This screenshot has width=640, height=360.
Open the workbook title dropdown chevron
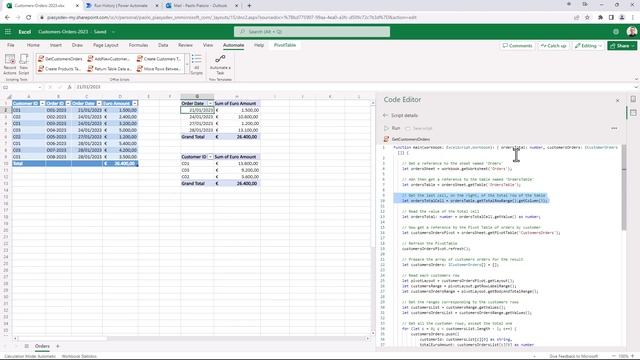[113, 31]
